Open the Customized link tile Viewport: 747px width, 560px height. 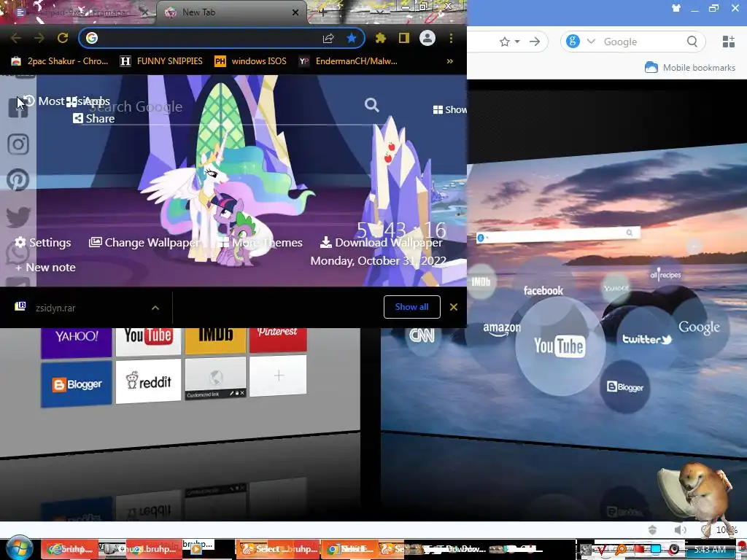pyautogui.click(x=215, y=378)
